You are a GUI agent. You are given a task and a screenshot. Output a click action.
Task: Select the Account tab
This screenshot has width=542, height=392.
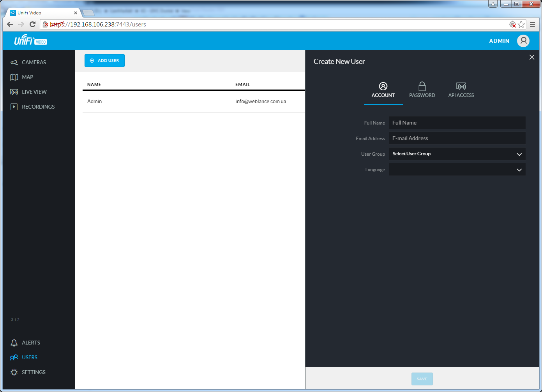tap(383, 90)
